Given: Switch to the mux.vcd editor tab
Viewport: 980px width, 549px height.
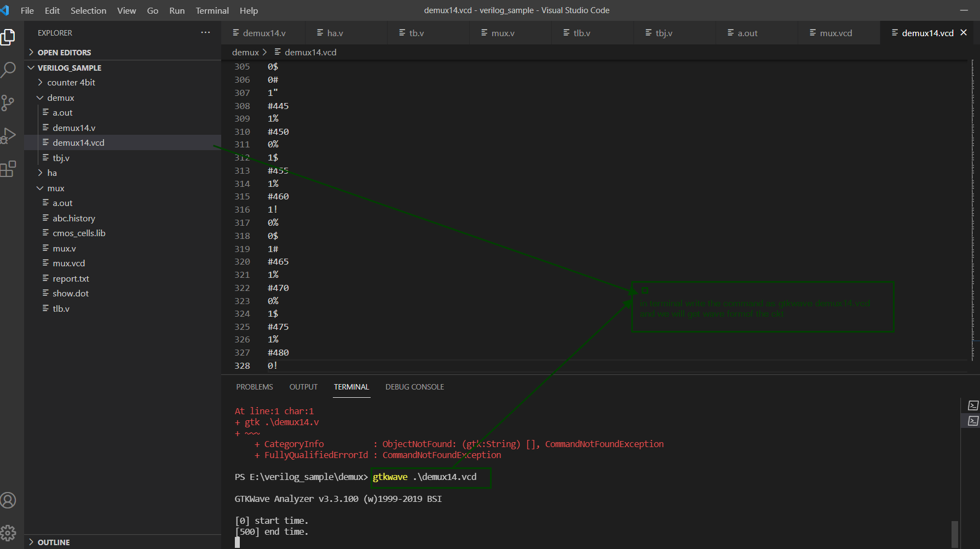Looking at the screenshot, I should tap(839, 33).
